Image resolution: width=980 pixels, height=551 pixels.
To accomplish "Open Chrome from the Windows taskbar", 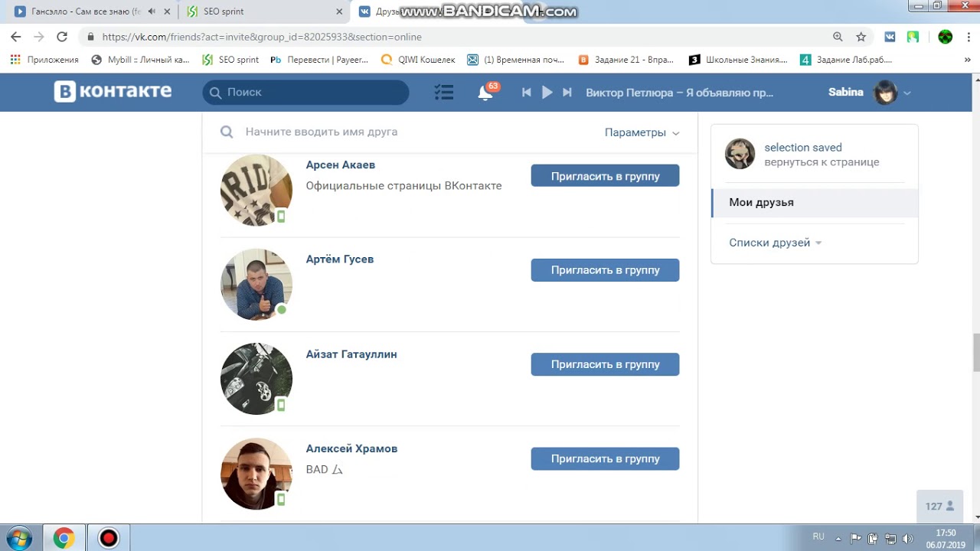I will point(64,538).
